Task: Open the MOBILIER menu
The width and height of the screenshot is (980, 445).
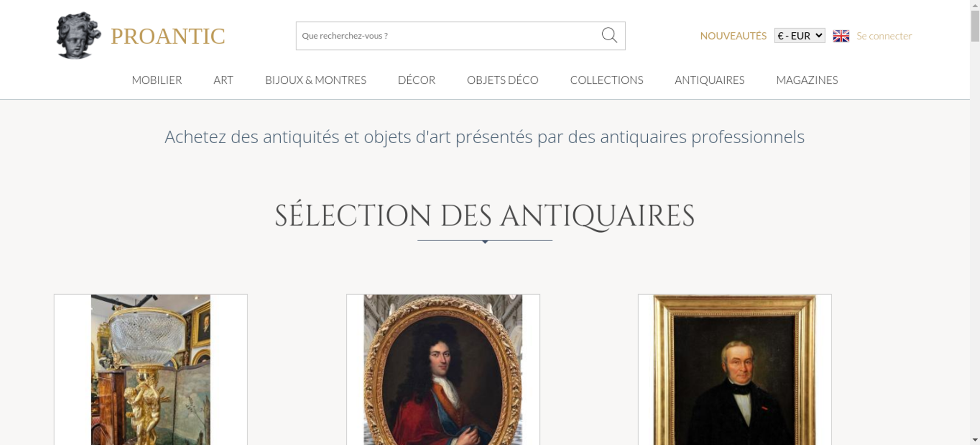Action: pos(157,80)
